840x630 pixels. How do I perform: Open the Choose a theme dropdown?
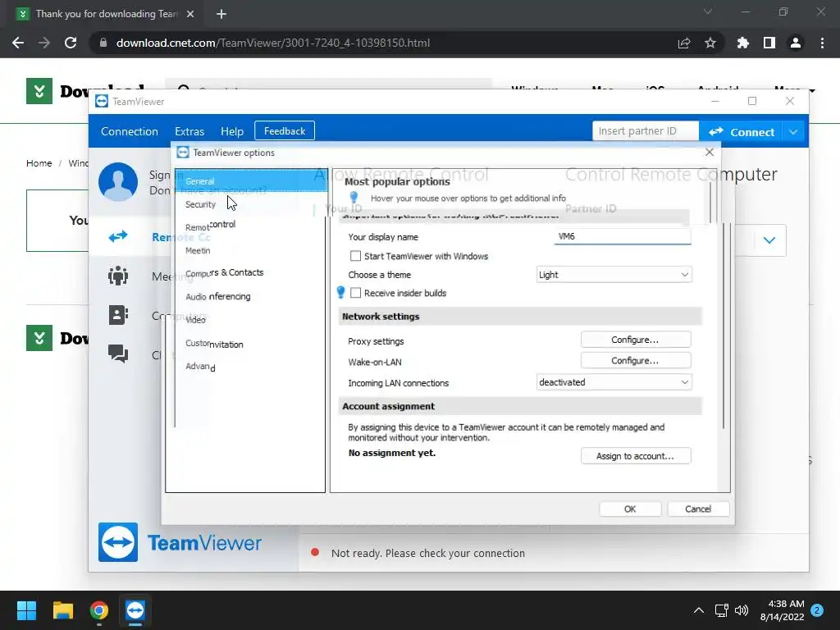point(614,275)
